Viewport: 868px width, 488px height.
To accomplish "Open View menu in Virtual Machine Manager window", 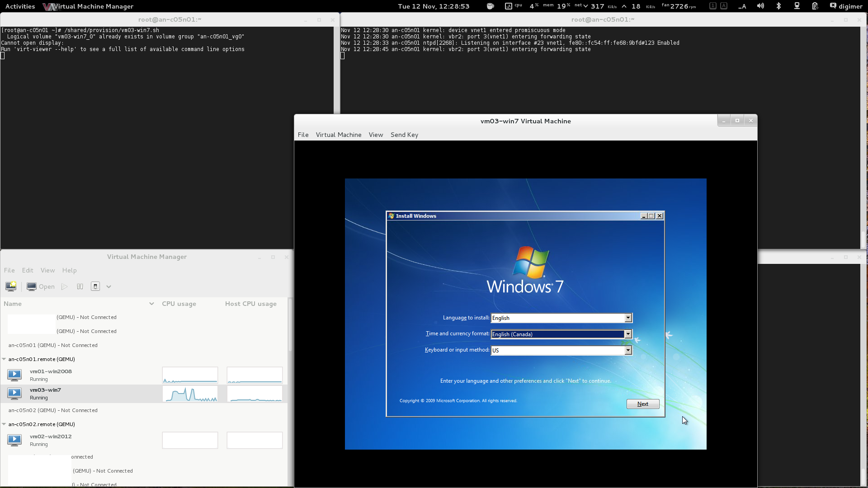I will pos(47,270).
